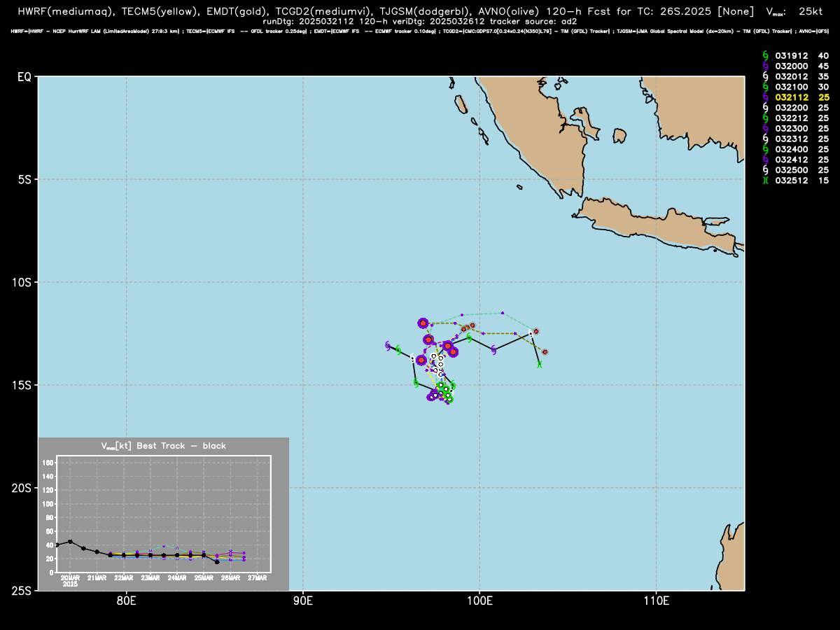
Task: Click the 032300 25 legend row
Action: (786, 129)
